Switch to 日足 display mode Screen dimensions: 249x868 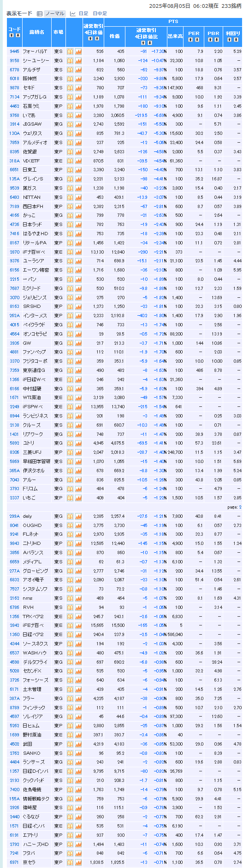83,14
